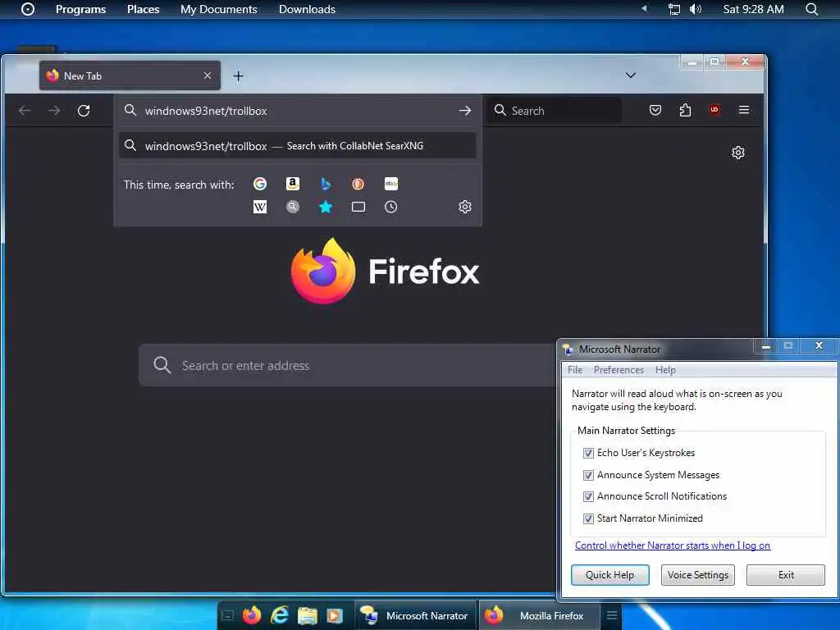The width and height of the screenshot is (840, 630).
Task: Toggle Announce Scroll Notifications checkbox
Action: pyautogui.click(x=588, y=496)
